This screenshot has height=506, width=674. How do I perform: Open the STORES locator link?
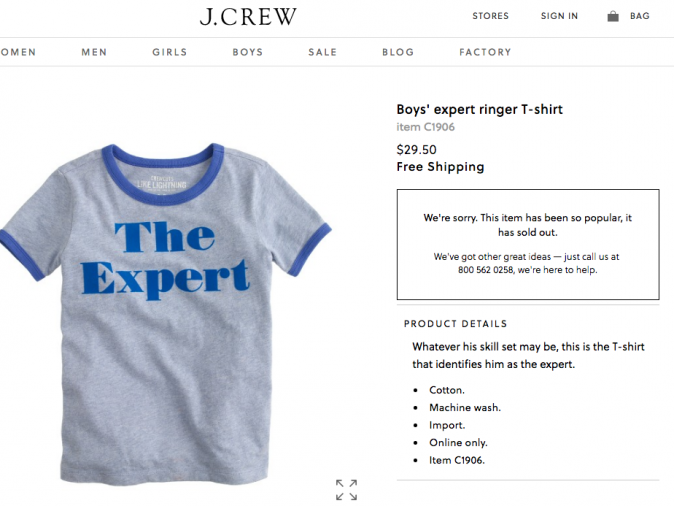click(490, 16)
